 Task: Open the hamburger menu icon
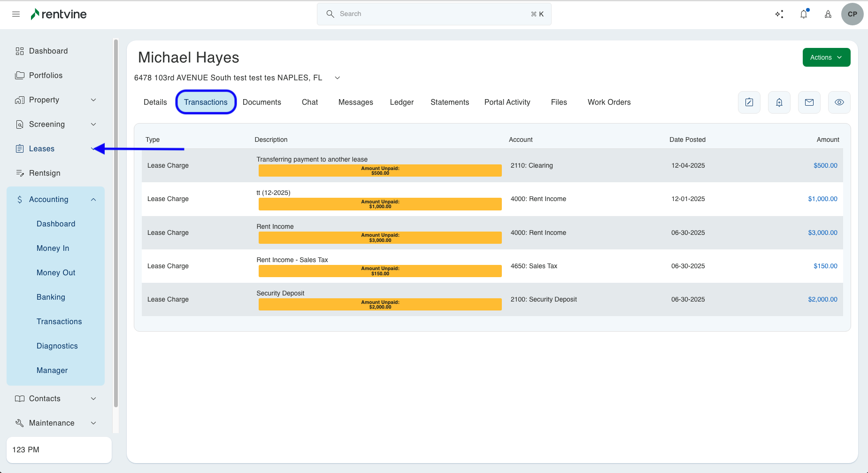[x=16, y=14]
